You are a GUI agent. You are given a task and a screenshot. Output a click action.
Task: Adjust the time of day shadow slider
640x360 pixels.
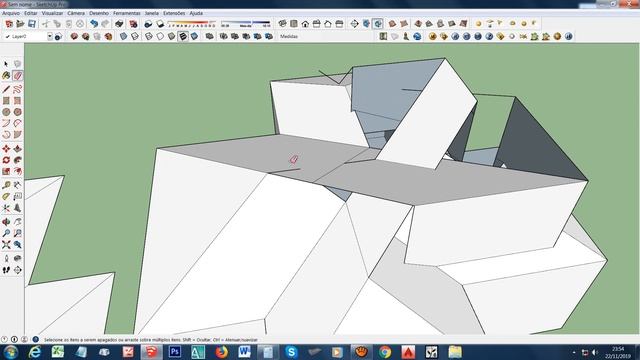[x=245, y=24]
